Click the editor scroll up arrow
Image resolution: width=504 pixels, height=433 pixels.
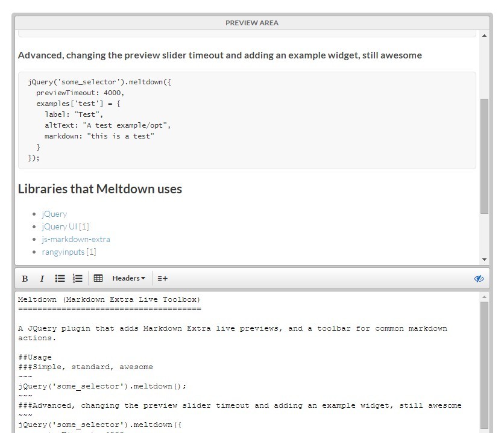click(x=484, y=297)
